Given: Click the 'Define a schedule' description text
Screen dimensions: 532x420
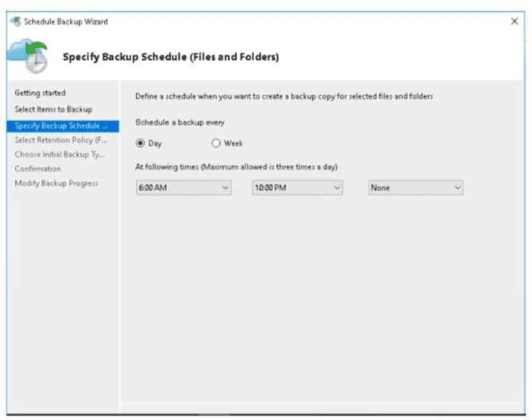Looking at the screenshot, I should (x=283, y=97).
